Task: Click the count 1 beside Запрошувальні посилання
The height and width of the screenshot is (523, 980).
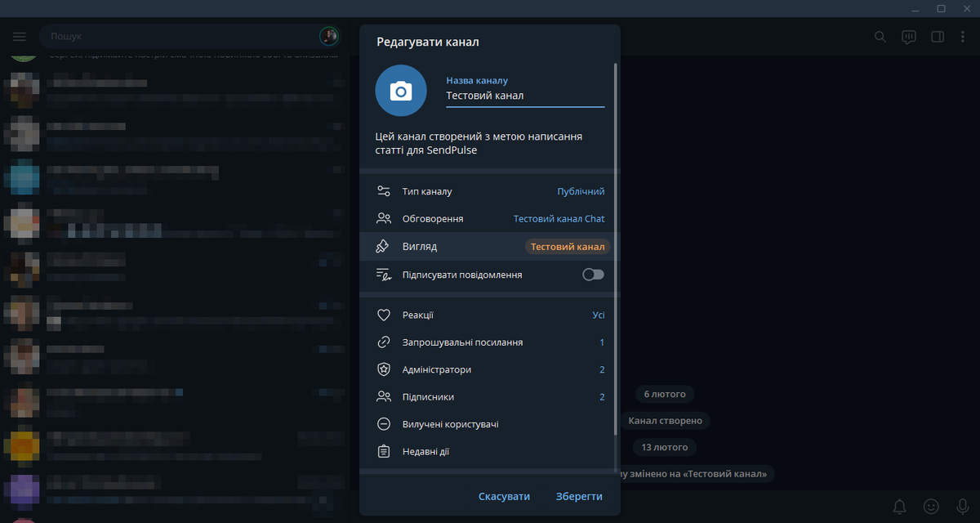Action: [x=602, y=342]
